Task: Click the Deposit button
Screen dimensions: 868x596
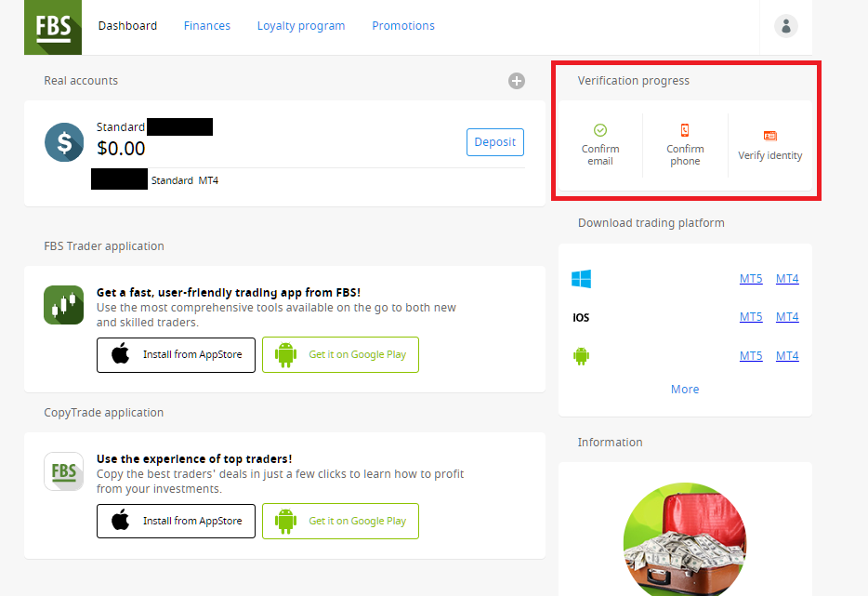Action: coord(495,142)
